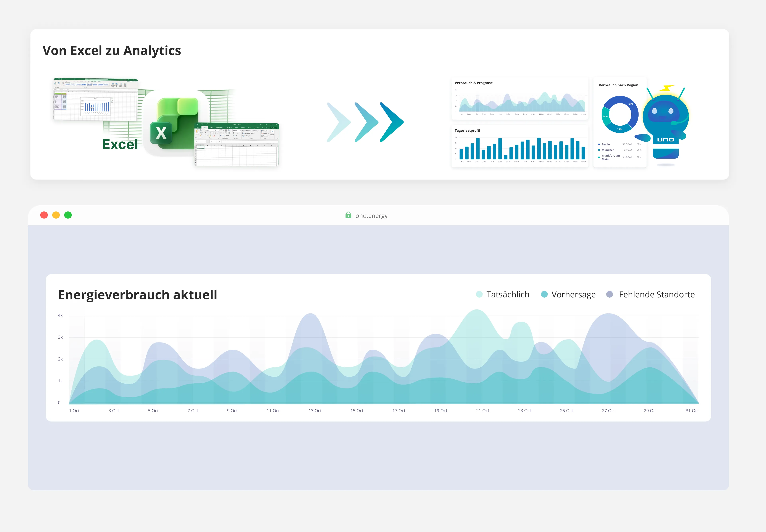
Task: Switch to the Insert ribbon tab
Action: 212,128
